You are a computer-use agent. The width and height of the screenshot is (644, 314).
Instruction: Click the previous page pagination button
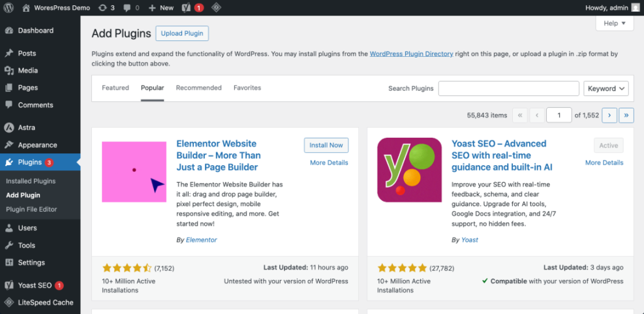coord(537,116)
